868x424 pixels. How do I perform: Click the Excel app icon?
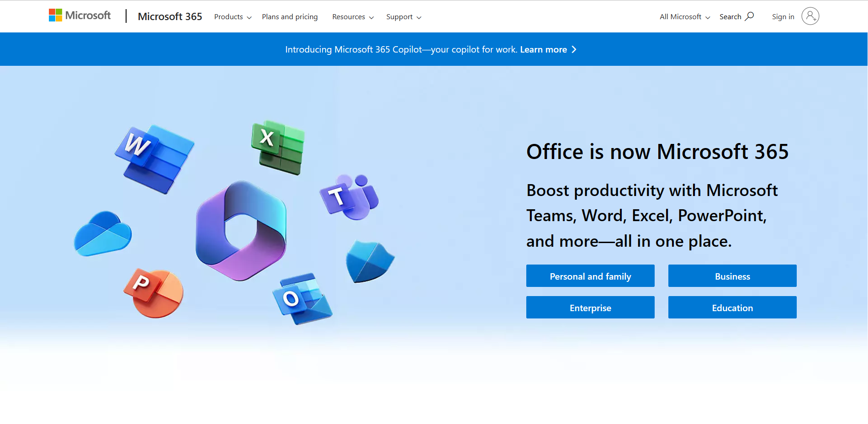(278, 148)
